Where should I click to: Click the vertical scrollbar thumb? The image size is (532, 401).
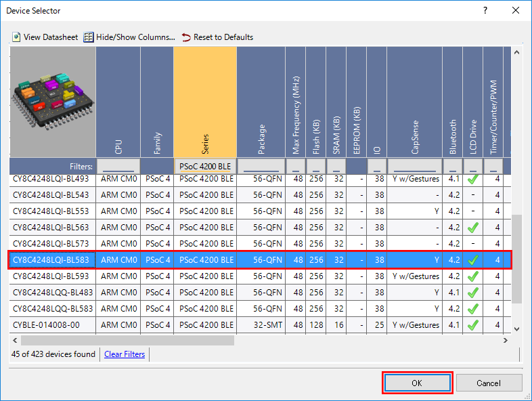(x=516, y=259)
